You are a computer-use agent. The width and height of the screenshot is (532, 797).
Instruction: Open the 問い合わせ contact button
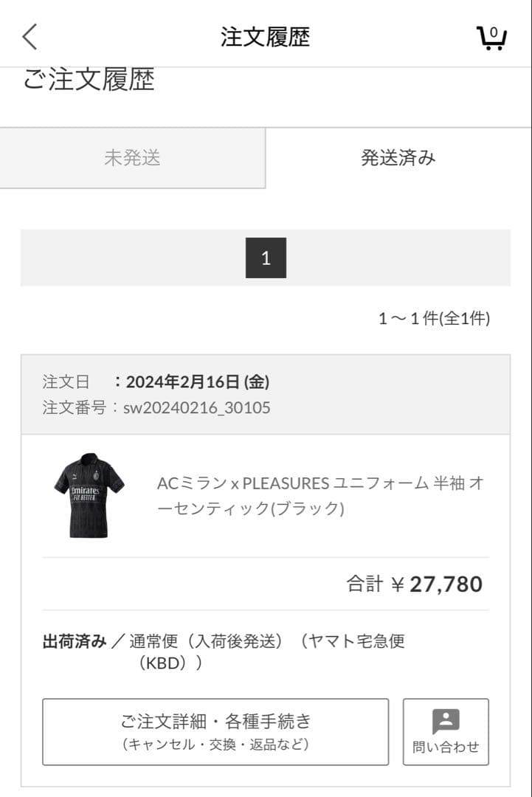(445, 731)
